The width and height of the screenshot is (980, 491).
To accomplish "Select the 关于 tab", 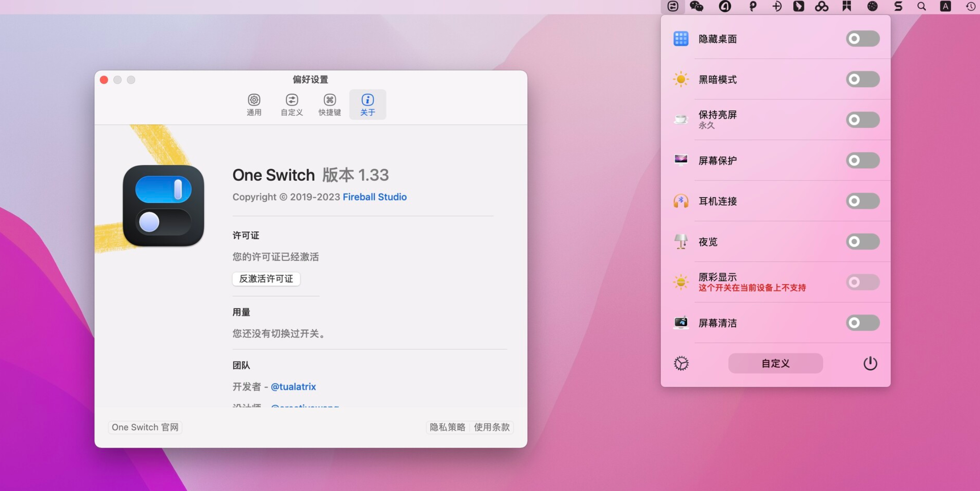I will tap(367, 105).
